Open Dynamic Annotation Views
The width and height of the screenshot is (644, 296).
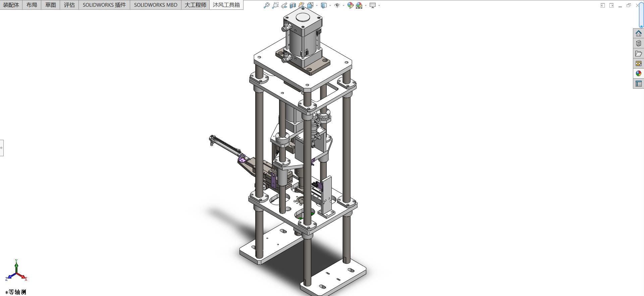(302, 5)
